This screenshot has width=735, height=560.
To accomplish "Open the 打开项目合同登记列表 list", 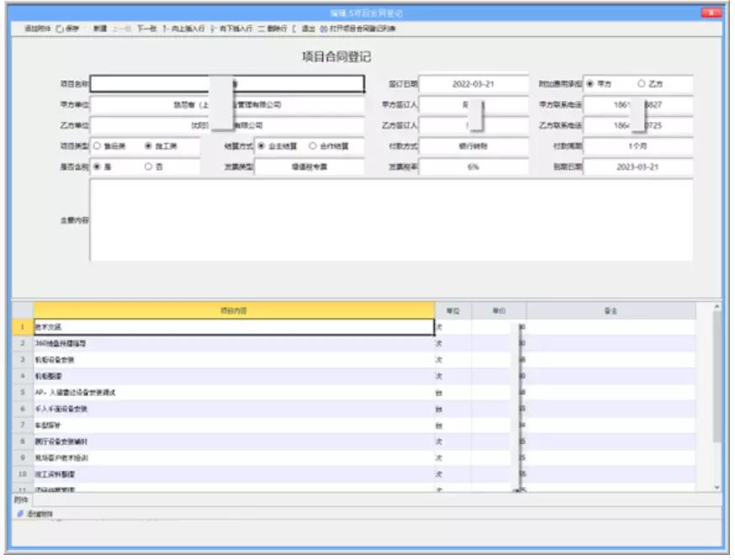I will pos(357,29).
